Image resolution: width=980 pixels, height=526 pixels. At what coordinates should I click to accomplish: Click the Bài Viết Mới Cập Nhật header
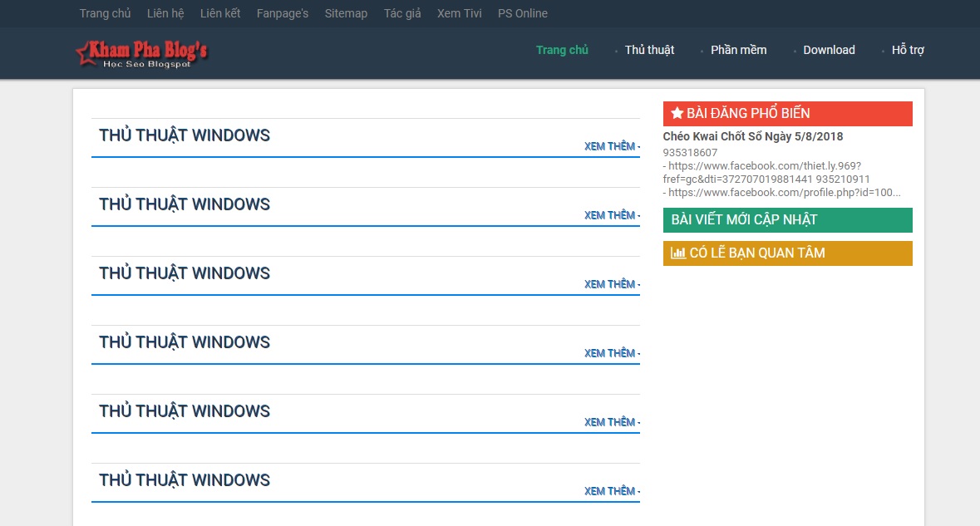point(787,220)
